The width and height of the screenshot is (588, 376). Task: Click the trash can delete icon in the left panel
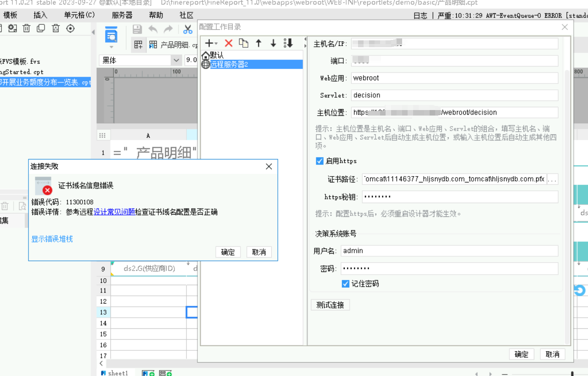click(27, 28)
